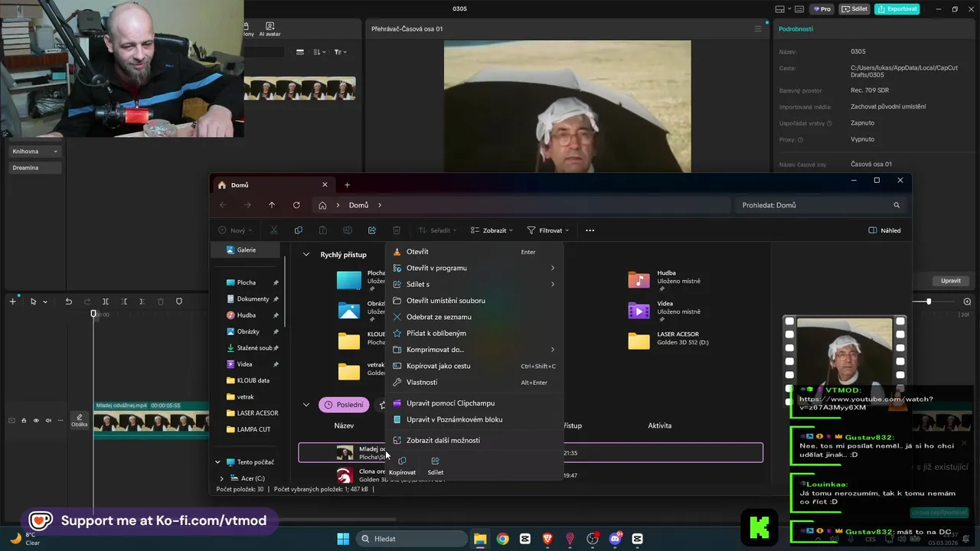Click the home icon in address bar

(x=322, y=205)
